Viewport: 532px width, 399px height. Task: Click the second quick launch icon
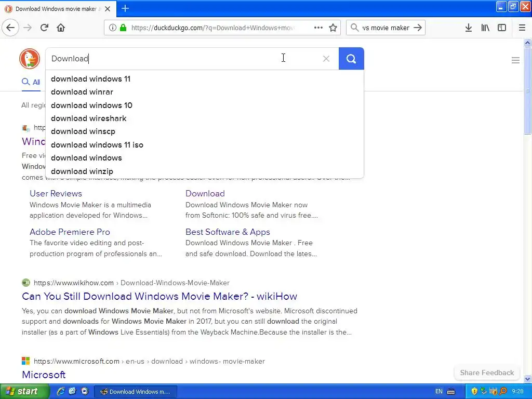(x=72, y=391)
